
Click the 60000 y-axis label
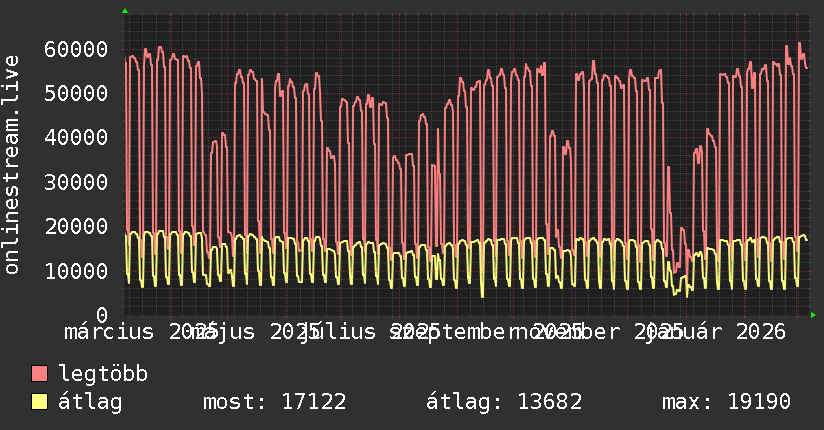[x=76, y=49]
